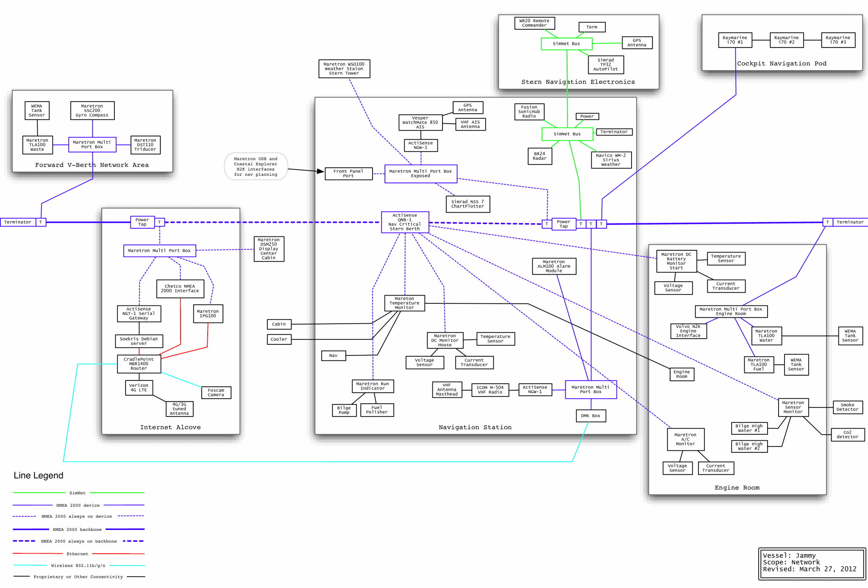Click the Bilge Pump box
868x588 pixels.
344,410
